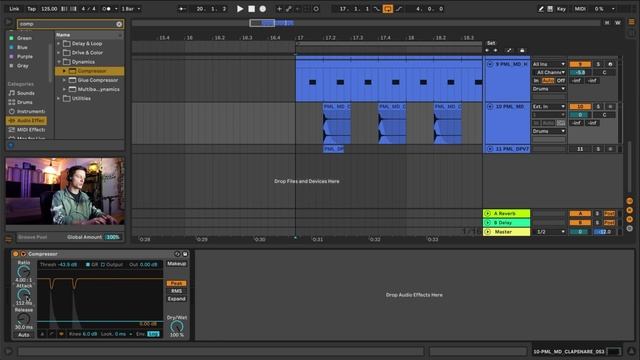Click the webcam video thumbnail

(65, 191)
